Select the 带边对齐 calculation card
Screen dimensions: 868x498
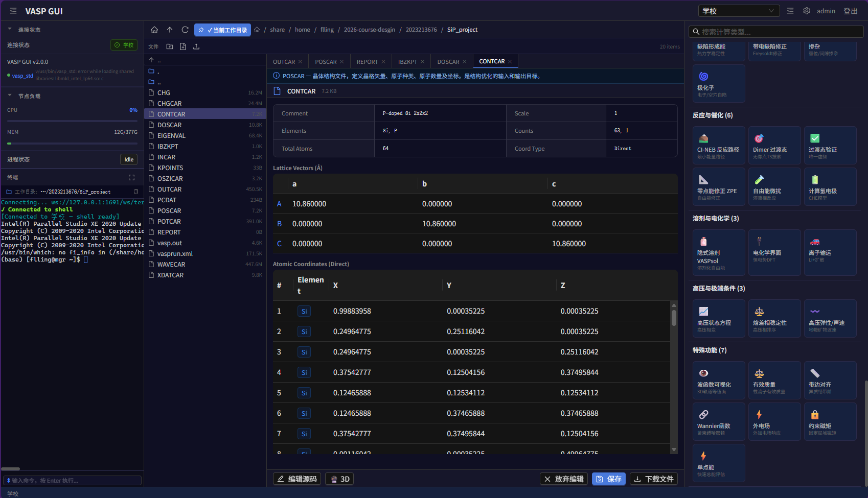(x=830, y=381)
